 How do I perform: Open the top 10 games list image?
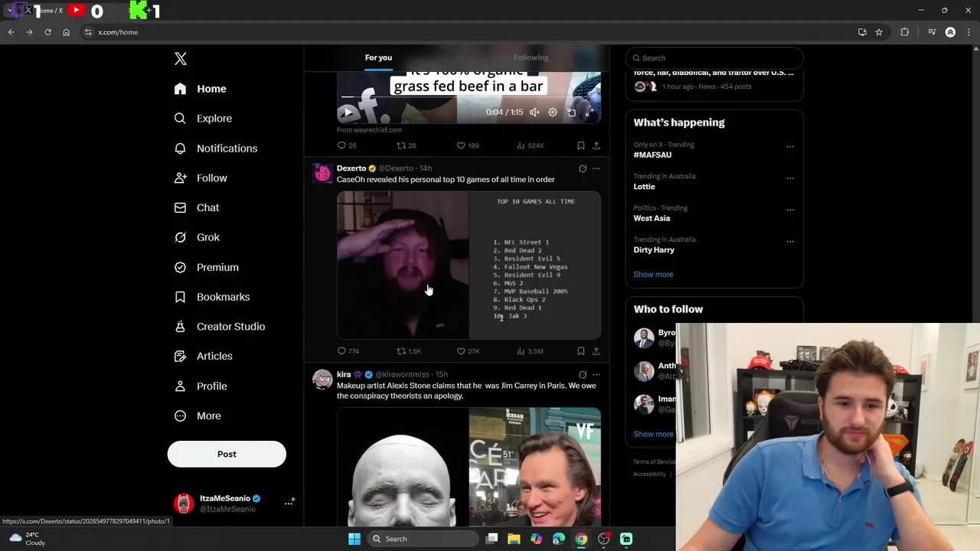(x=535, y=265)
